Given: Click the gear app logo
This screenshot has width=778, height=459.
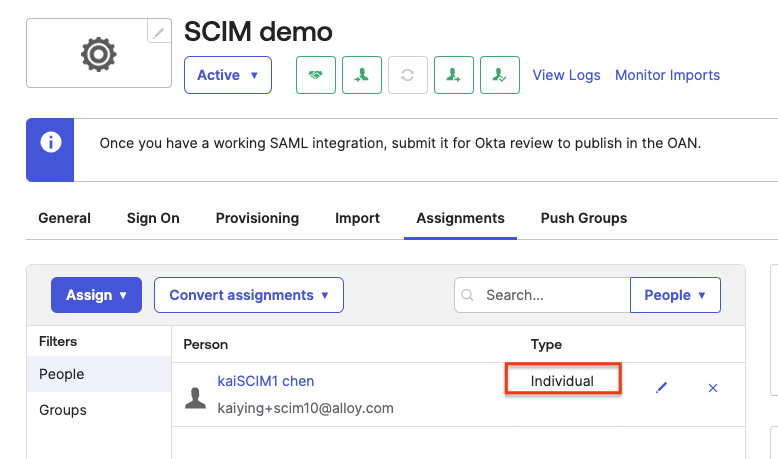Looking at the screenshot, I should tap(99, 54).
